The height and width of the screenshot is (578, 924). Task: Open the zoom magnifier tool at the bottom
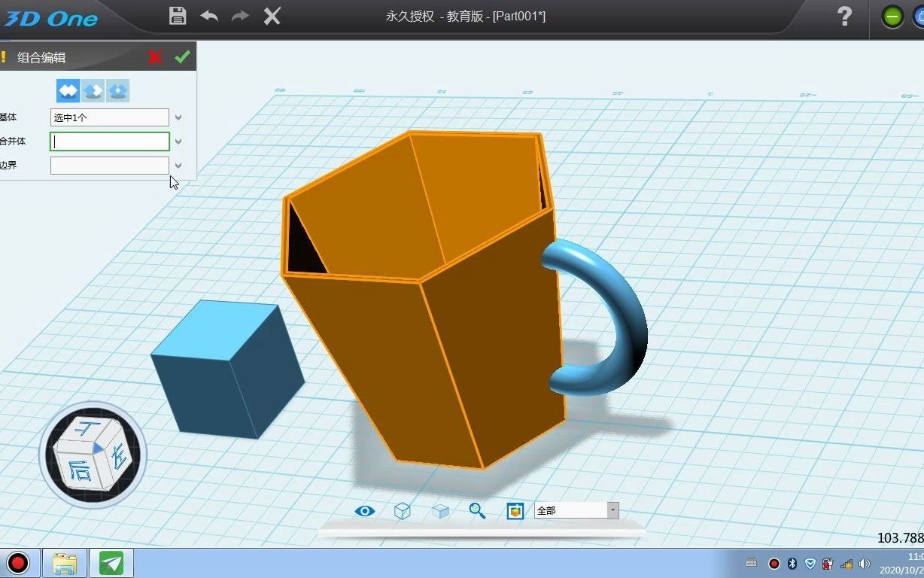pos(477,511)
